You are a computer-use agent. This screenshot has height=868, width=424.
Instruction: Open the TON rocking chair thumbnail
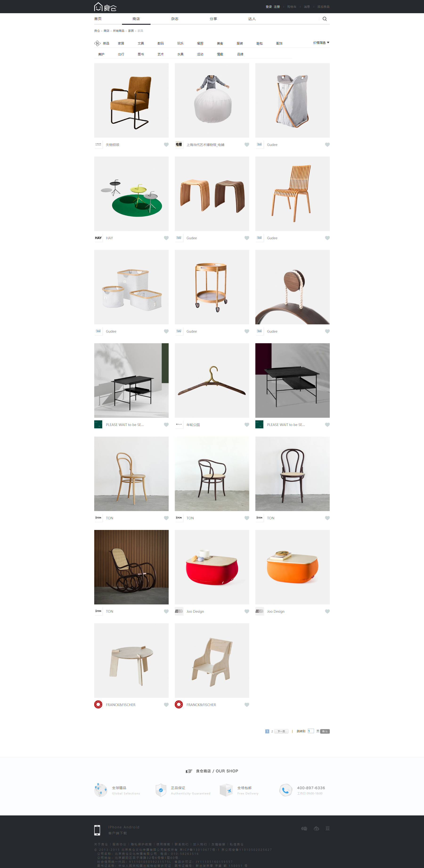tap(131, 567)
